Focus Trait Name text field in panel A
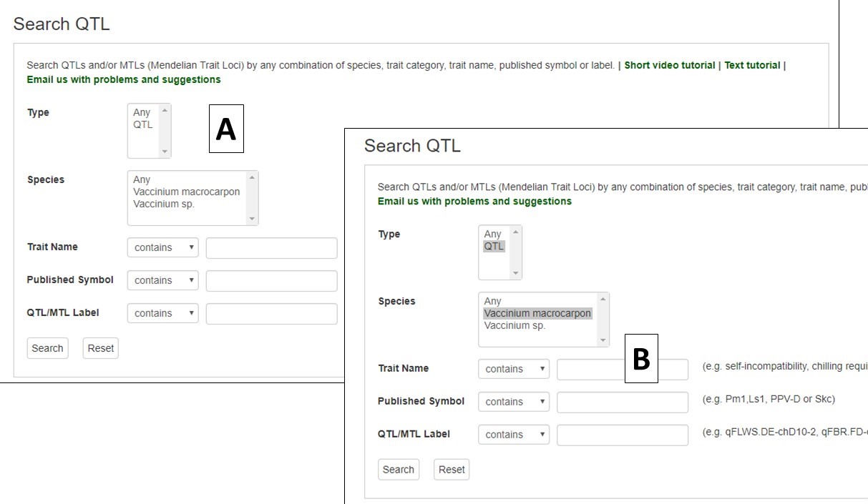The height and width of the screenshot is (504, 868). [271, 248]
